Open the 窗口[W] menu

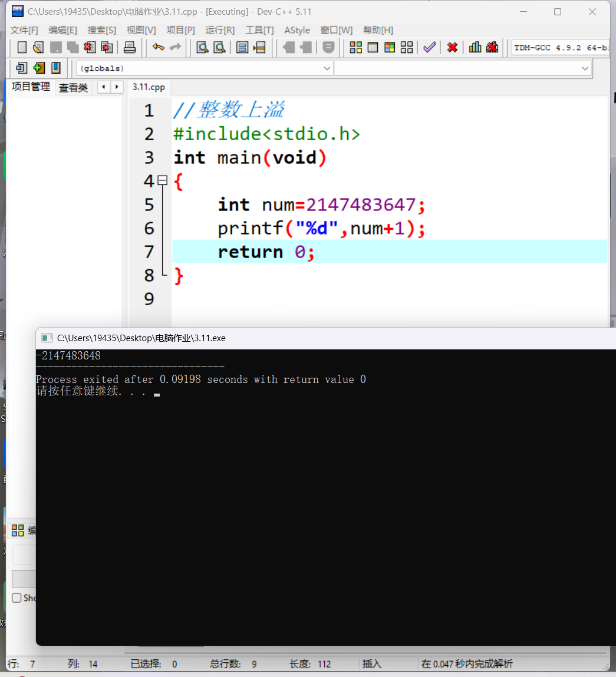pyautogui.click(x=337, y=30)
